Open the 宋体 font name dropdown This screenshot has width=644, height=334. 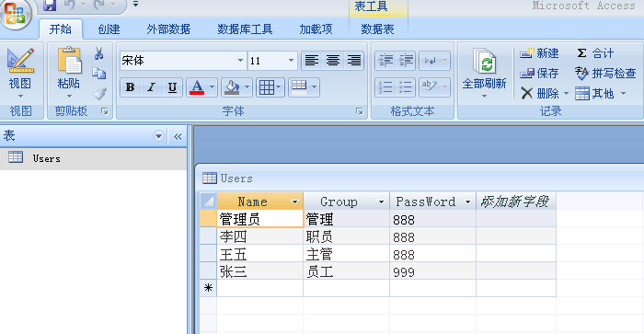(x=240, y=61)
